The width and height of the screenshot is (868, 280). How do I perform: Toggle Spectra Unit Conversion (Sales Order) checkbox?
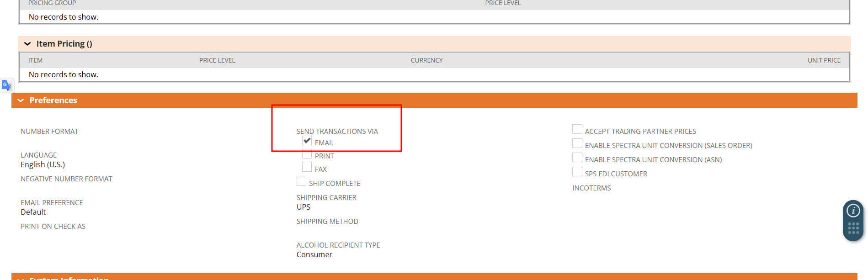pyautogui.click(x=577, y=144)
